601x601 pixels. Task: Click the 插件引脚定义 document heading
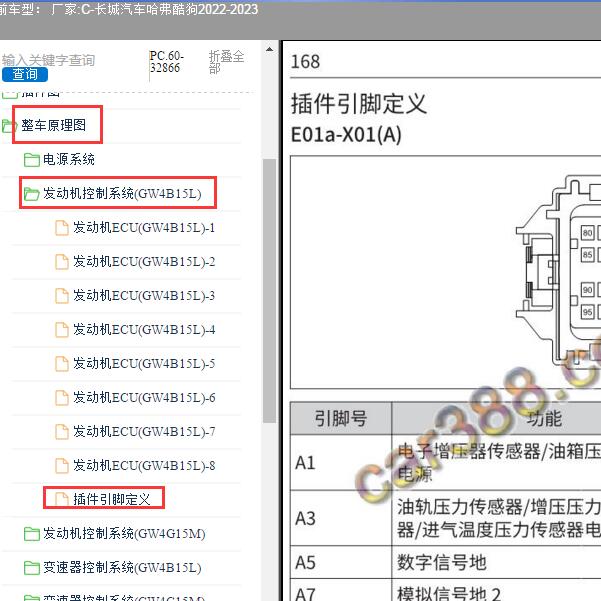coord(359,103)
